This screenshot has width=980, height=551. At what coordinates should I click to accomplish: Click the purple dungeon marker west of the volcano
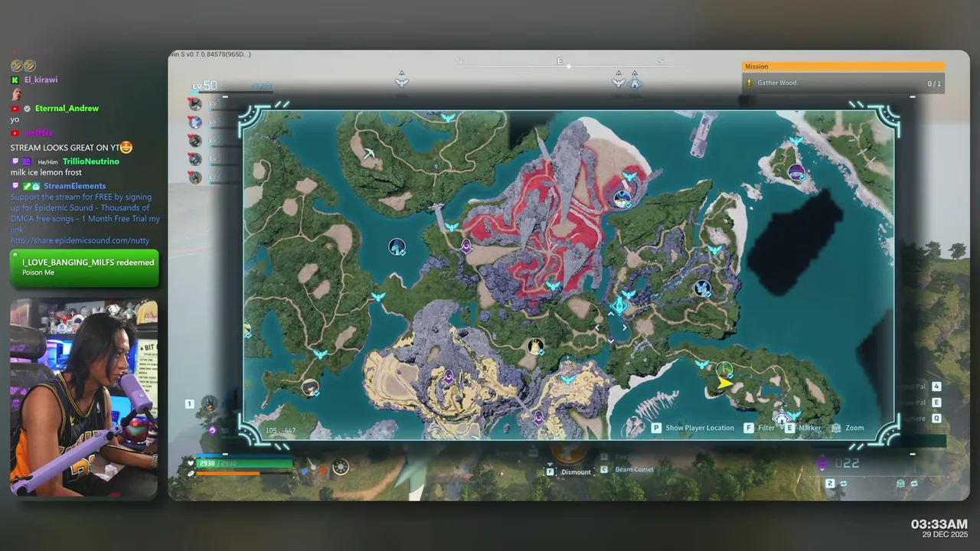(x=466, y=246)
